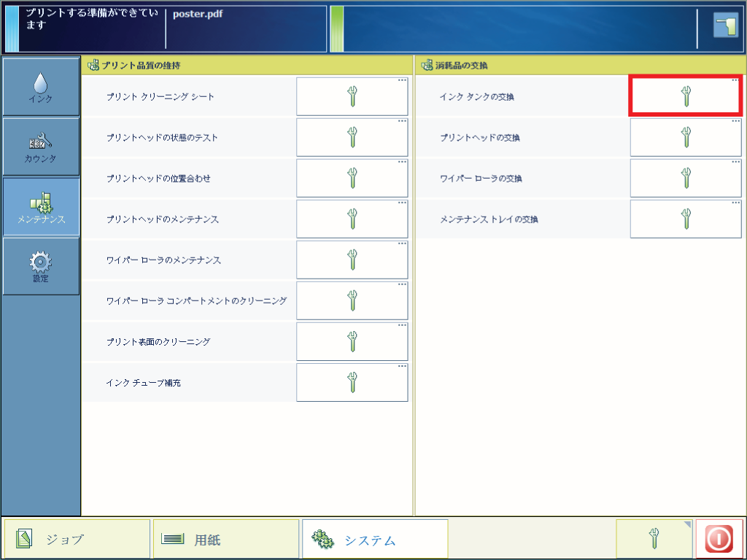This screenshot has height=560, width=747.
Task: Click the メンテナンス トレイの交換 label
Action: pos(489,219)
